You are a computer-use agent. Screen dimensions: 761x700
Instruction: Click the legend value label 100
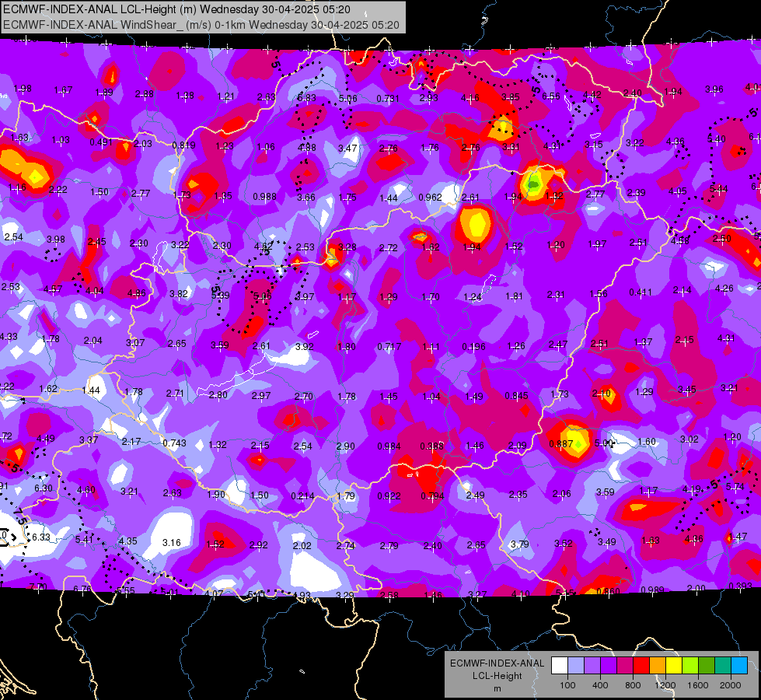[x=567, y=685]
